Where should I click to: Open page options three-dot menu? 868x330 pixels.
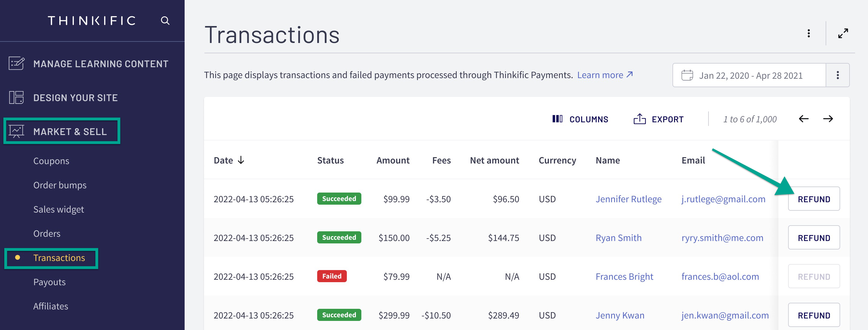[x=808, y=33]
